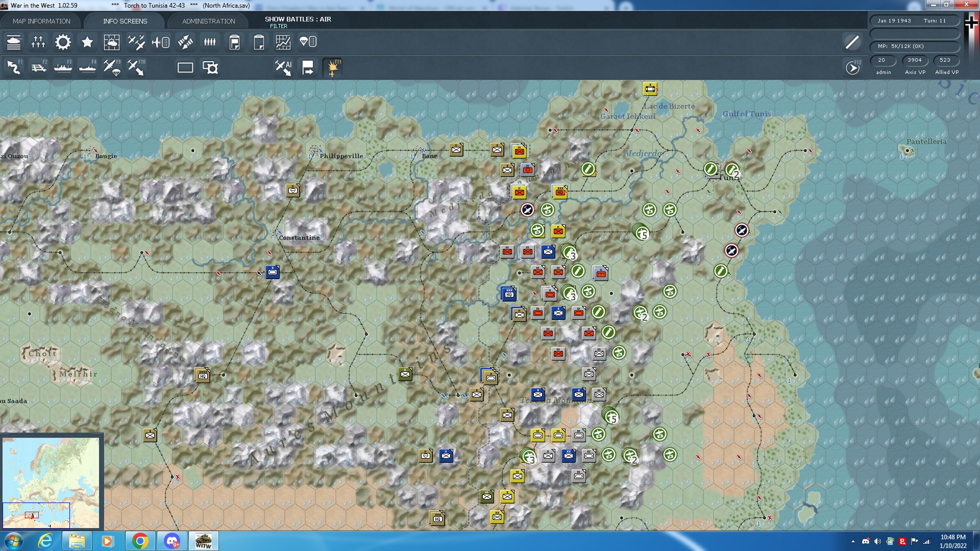Click the Europe minimap thumbnail
Screen dimensions: 980x551
(51, 483)
